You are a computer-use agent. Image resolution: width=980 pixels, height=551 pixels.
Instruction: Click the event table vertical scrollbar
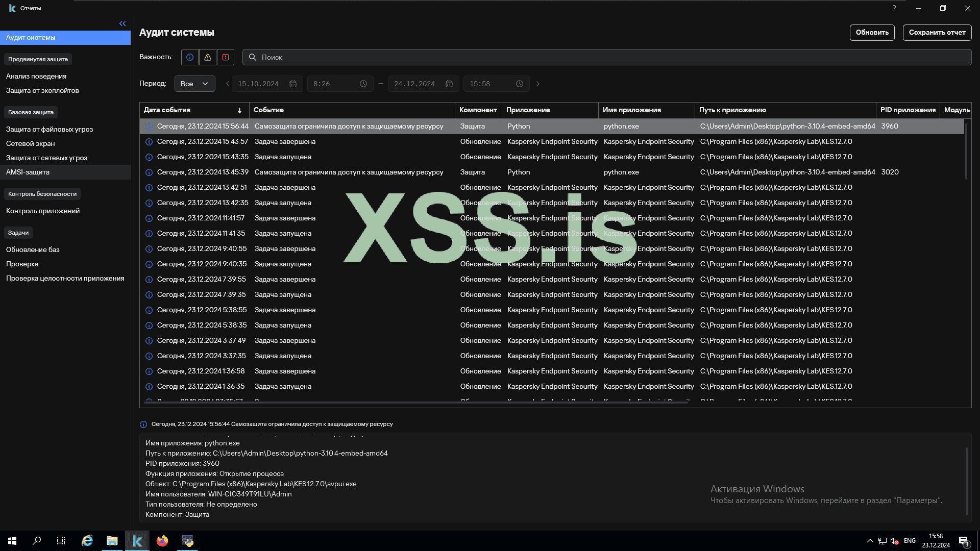click(966, 151)
